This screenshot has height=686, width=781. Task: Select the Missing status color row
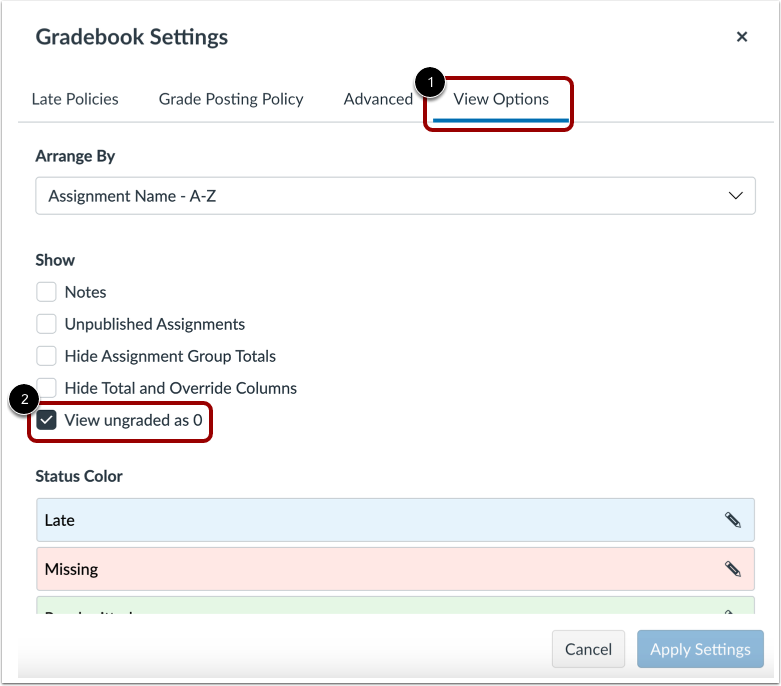[395, 569]
